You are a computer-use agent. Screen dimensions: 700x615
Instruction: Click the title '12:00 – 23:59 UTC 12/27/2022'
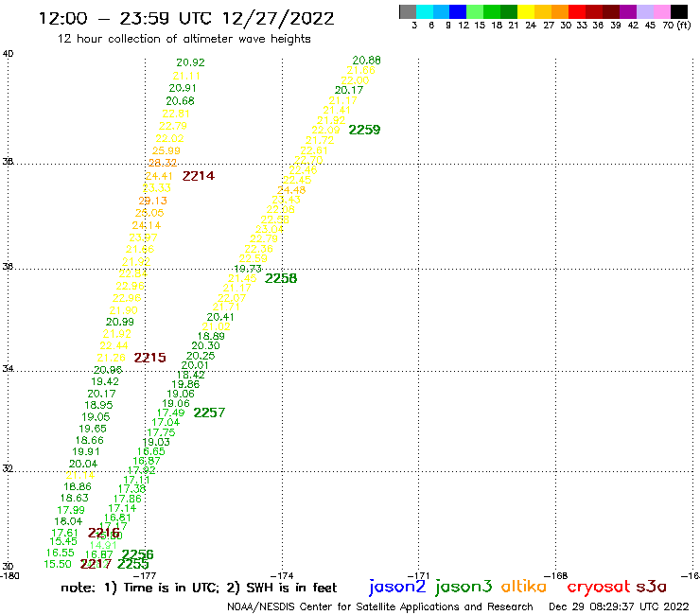point(186,18)
